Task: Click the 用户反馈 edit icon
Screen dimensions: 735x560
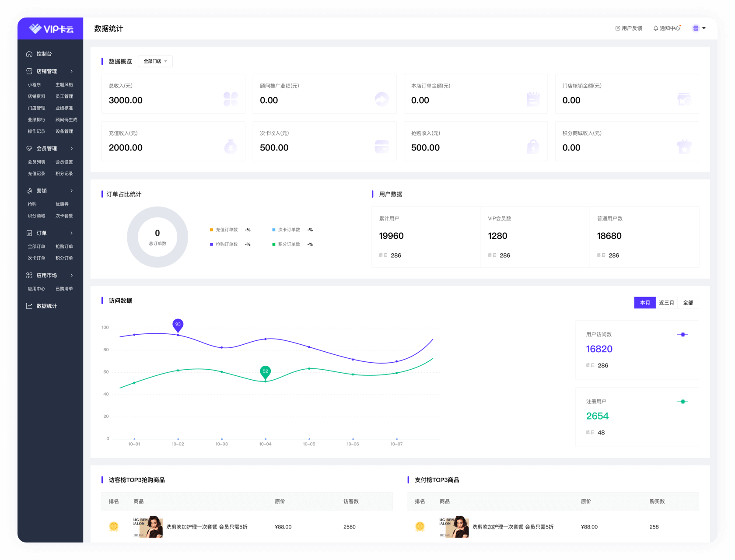Action: [618, 28]
